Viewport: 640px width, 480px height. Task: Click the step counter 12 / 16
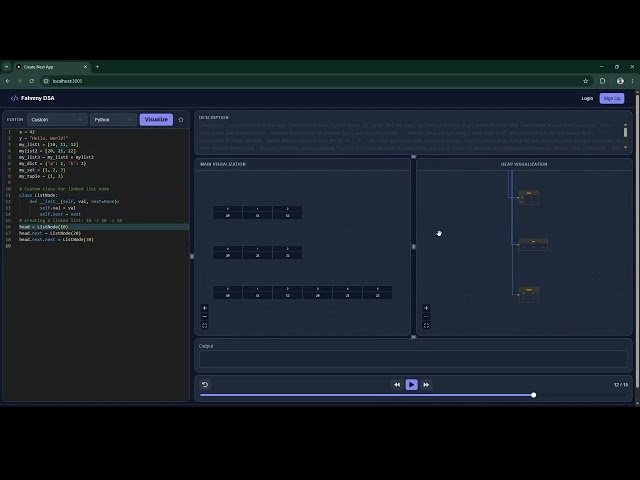point(621,384)
